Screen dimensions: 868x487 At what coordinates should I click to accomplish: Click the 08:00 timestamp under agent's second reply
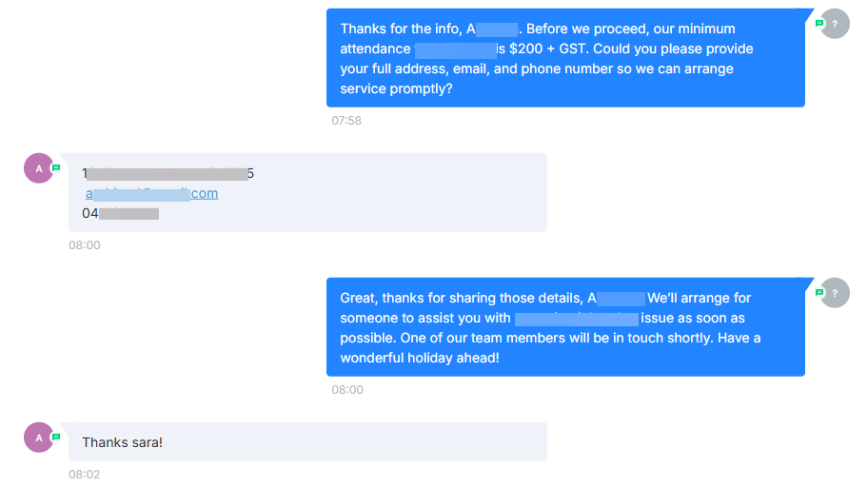point(346,390)
